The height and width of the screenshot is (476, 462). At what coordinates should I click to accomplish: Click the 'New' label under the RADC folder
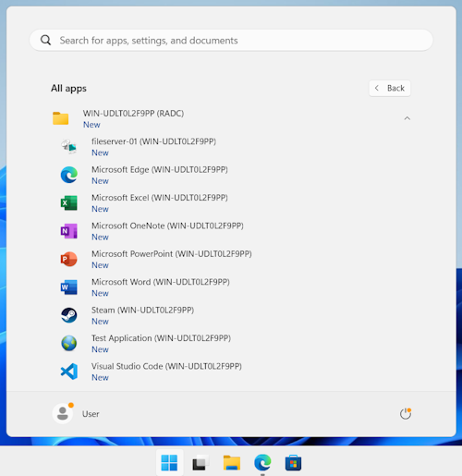(x=91, y=125)
